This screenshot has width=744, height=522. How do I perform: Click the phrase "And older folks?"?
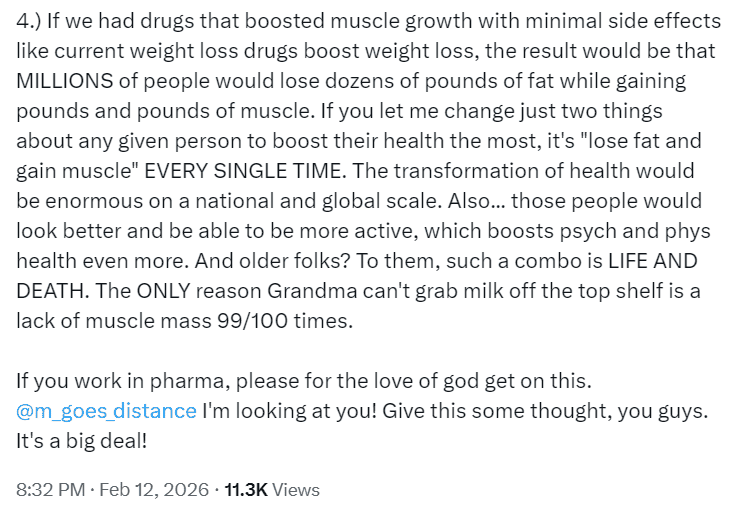pyautogui.click(x=271, y=261)
